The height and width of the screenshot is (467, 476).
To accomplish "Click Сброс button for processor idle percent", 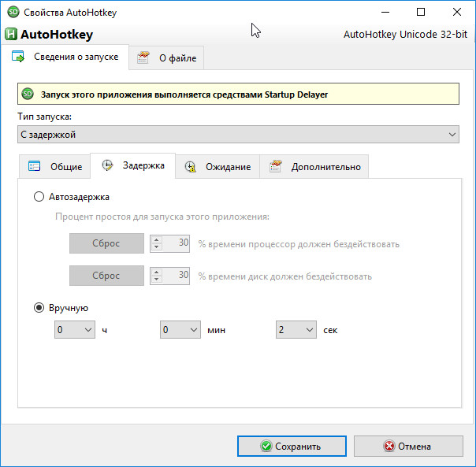I will coord(106,243).
